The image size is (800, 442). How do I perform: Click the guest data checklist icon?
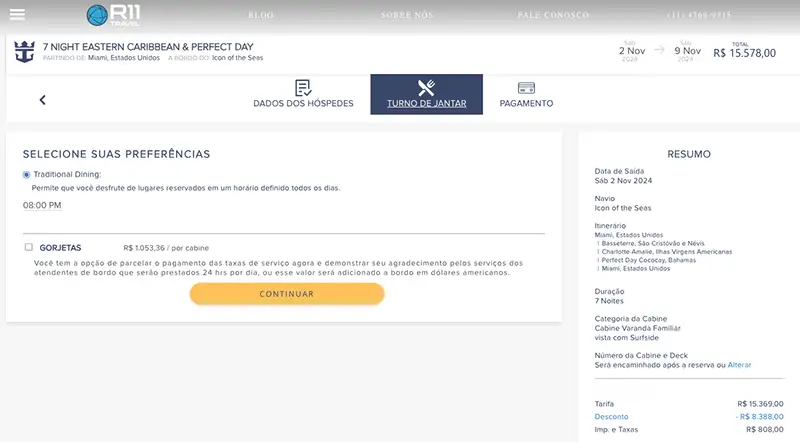[303, 88]
